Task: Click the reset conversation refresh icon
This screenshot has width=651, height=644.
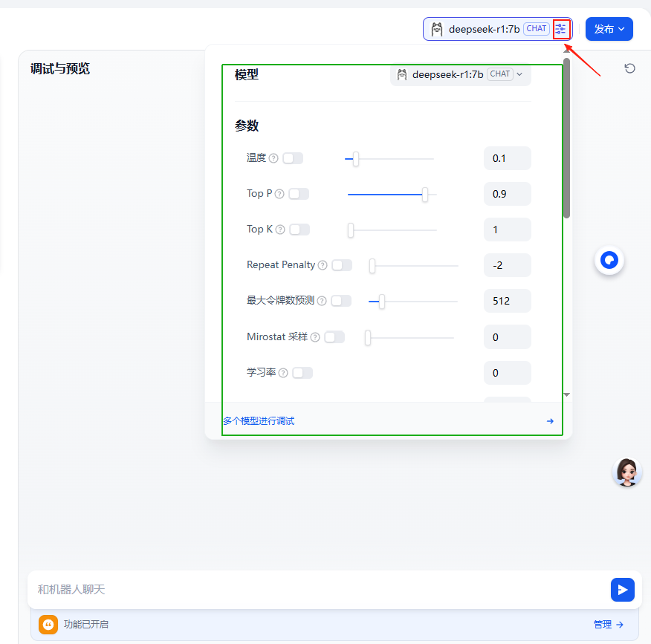Action: [x=629, y=68]
